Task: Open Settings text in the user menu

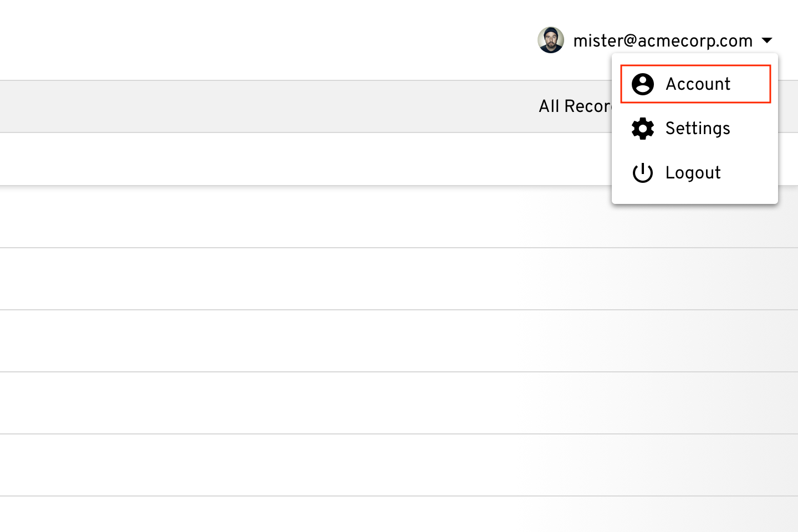Action: pyautogui.click(x=698, y=129)
